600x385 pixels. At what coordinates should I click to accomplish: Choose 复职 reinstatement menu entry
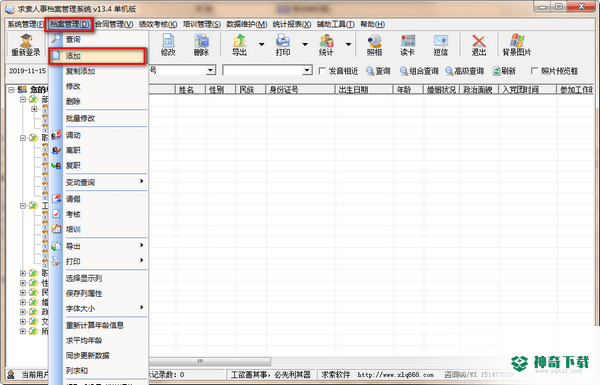coord(99,165)
